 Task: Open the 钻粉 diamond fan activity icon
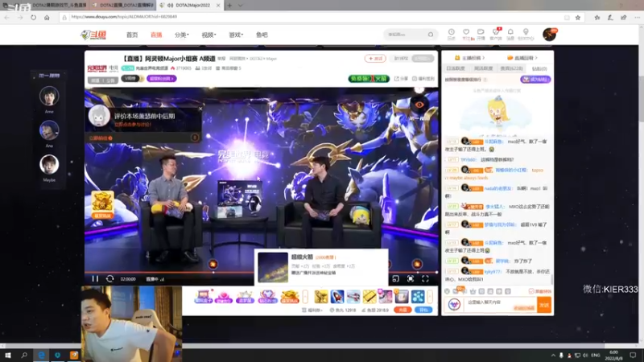(x=267, y=296)
